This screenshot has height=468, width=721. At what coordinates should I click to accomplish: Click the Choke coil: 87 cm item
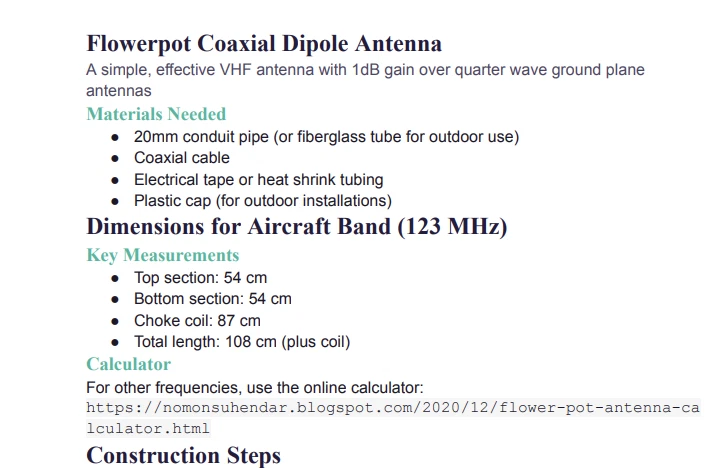197,320
